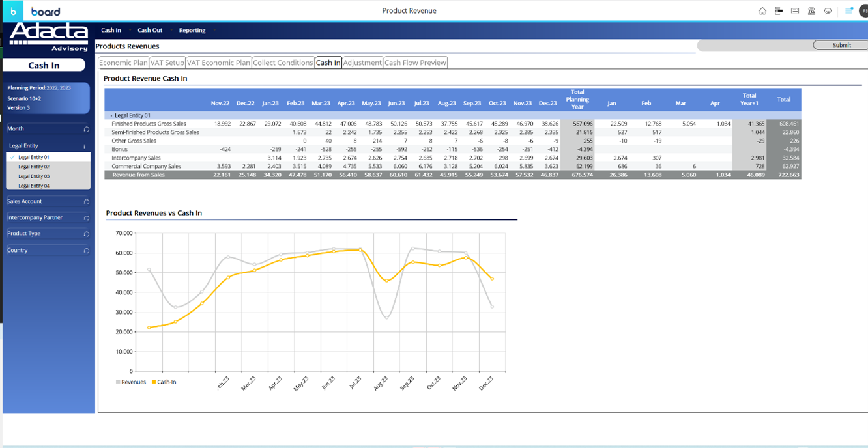868x448 pixels.
Task: Select Legal Entity 02 in list
Action: click(x=34, y=167)
